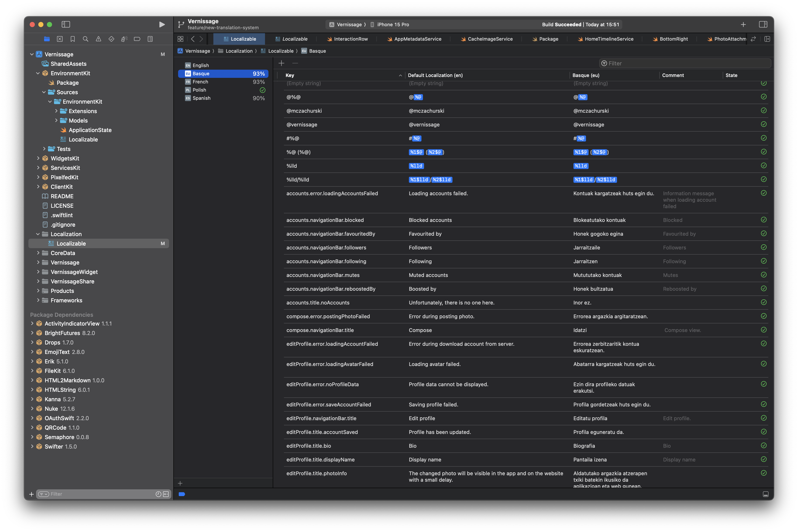Switch to the InteractionRow tab
Image resolution: width=798 pixels, height=532 pixels.
[x=350, y=39]
